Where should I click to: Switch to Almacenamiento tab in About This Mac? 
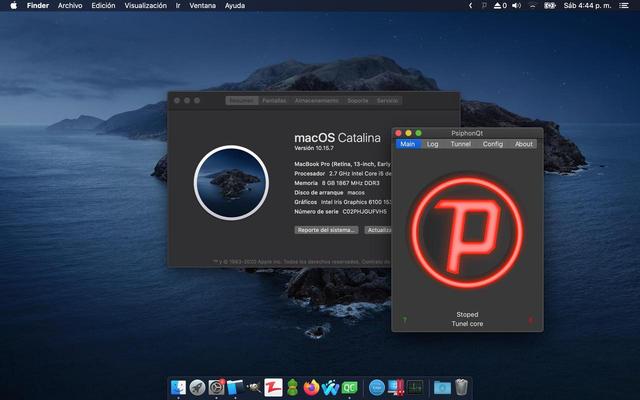tap(317, 100)
